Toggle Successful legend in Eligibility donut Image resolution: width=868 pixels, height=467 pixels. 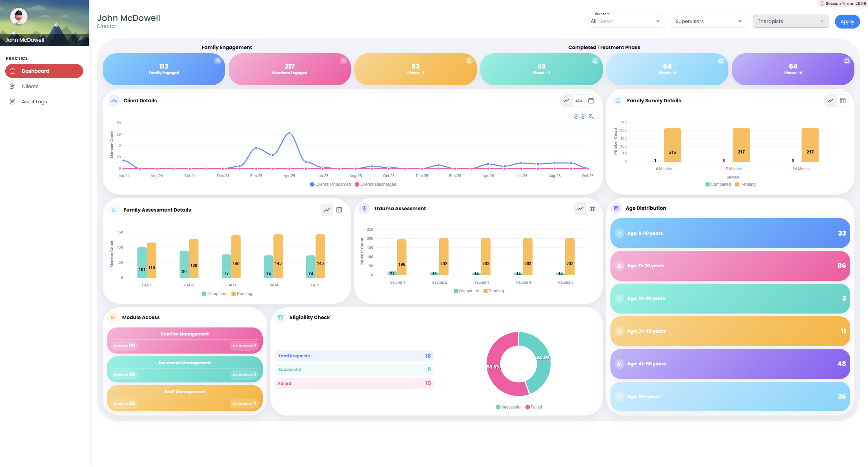[x=508, y=407]
